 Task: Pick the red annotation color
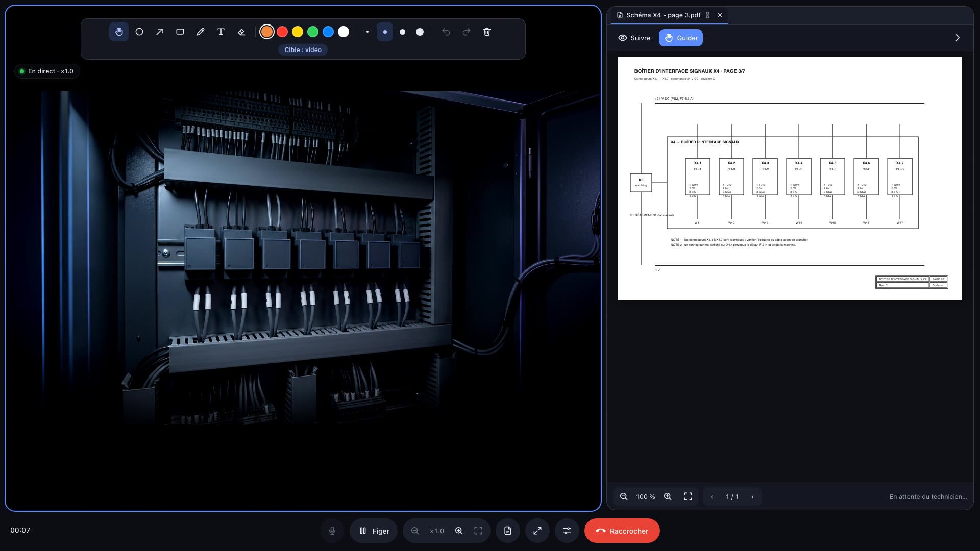282,32
